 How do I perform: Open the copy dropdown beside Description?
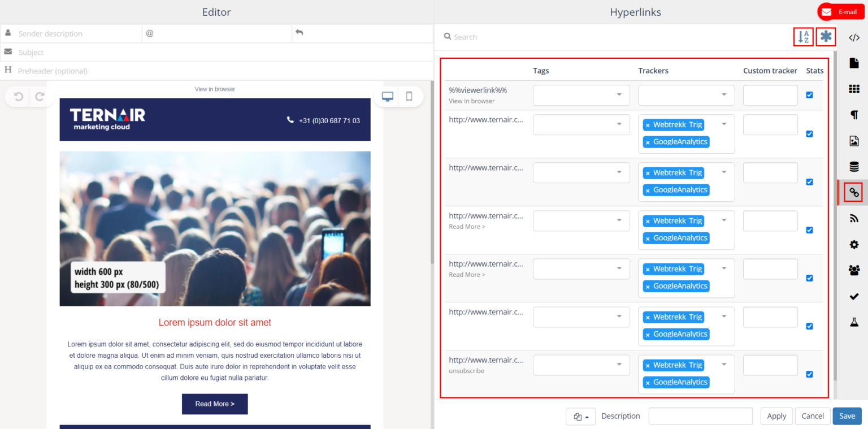[x=580, y=417]
